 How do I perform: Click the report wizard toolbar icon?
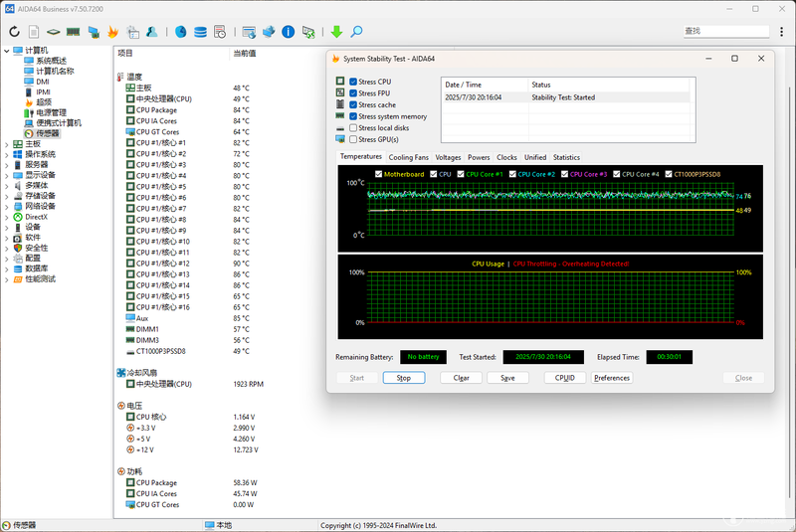click(133, 32)
